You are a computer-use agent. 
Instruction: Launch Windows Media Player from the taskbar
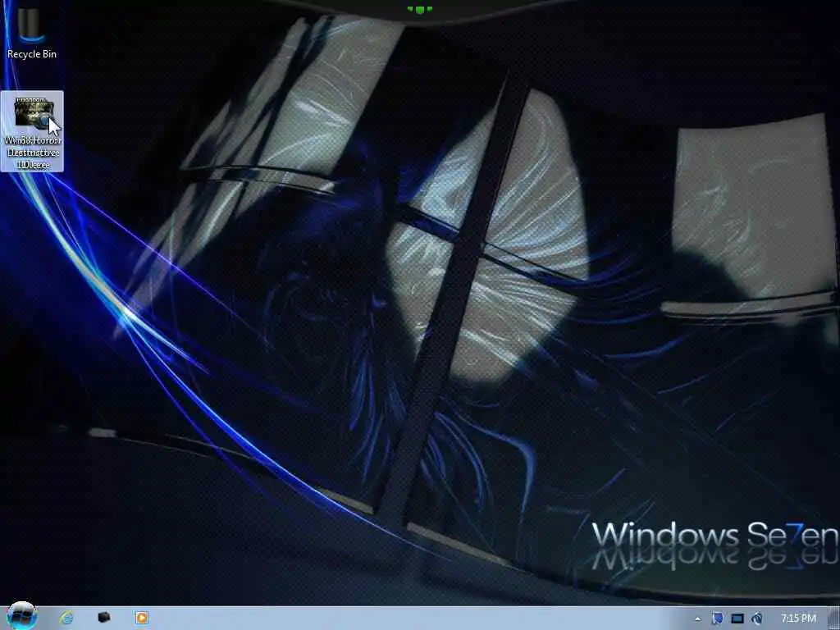tap(141, 618)
